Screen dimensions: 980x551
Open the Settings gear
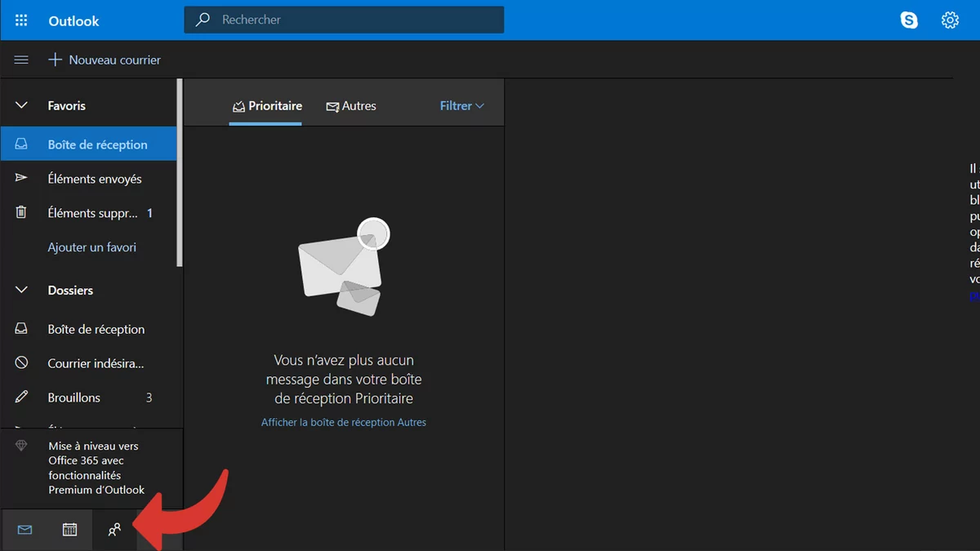tap(950, 20)
